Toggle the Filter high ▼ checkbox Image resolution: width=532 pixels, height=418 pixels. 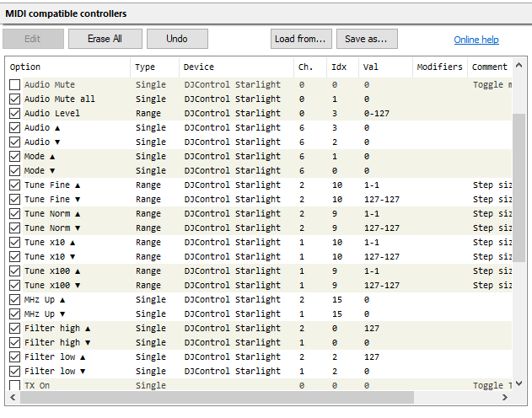click(x=14, y=342)
